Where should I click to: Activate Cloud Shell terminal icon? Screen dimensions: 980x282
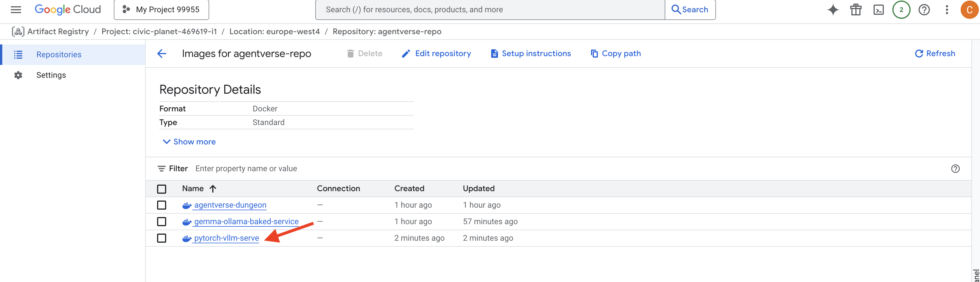[x=878, y=9]
